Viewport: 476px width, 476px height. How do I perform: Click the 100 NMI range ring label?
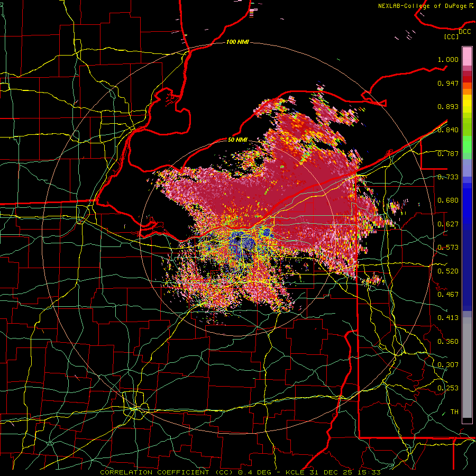[237, 42]
